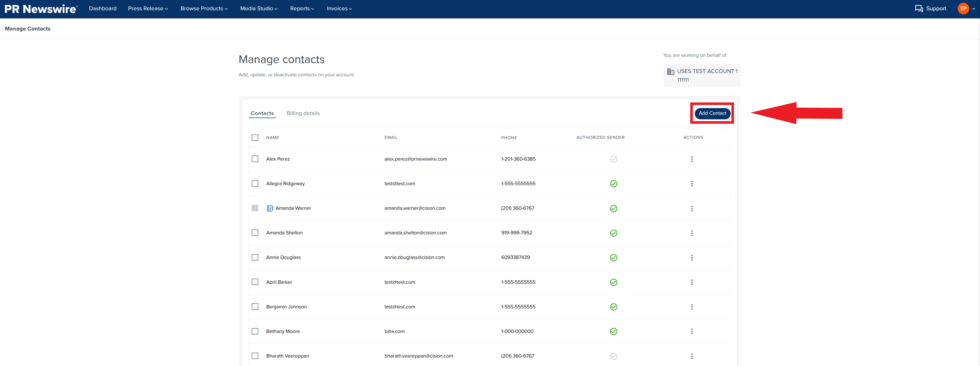Open three-dot menu for Allegra Ridgeway
980x366 pixels.
(x=692, y=184)
